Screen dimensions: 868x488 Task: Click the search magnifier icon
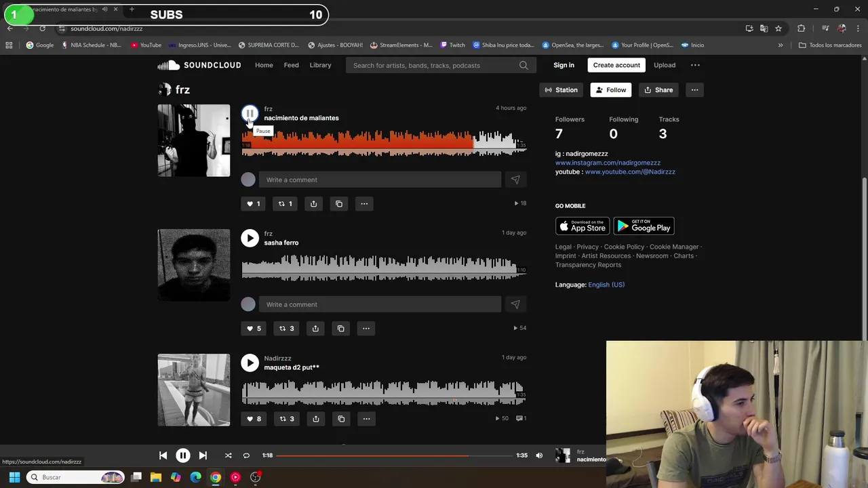pos(524,65)
